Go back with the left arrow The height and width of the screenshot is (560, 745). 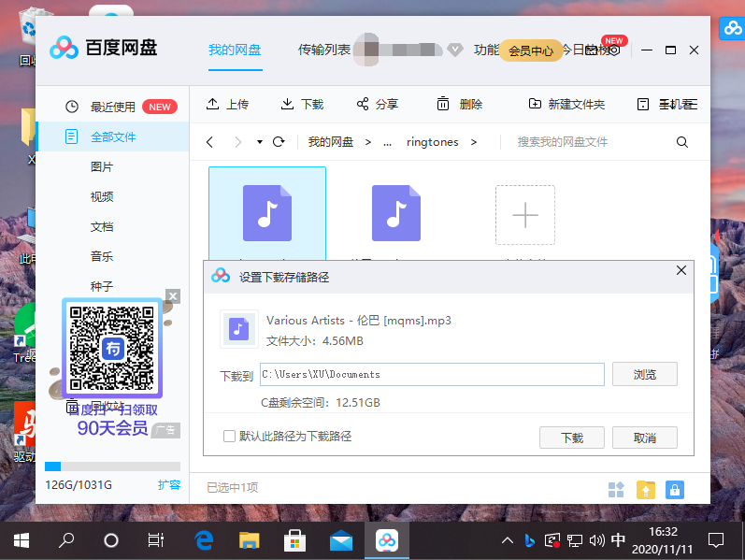click(x=210, y=142)
